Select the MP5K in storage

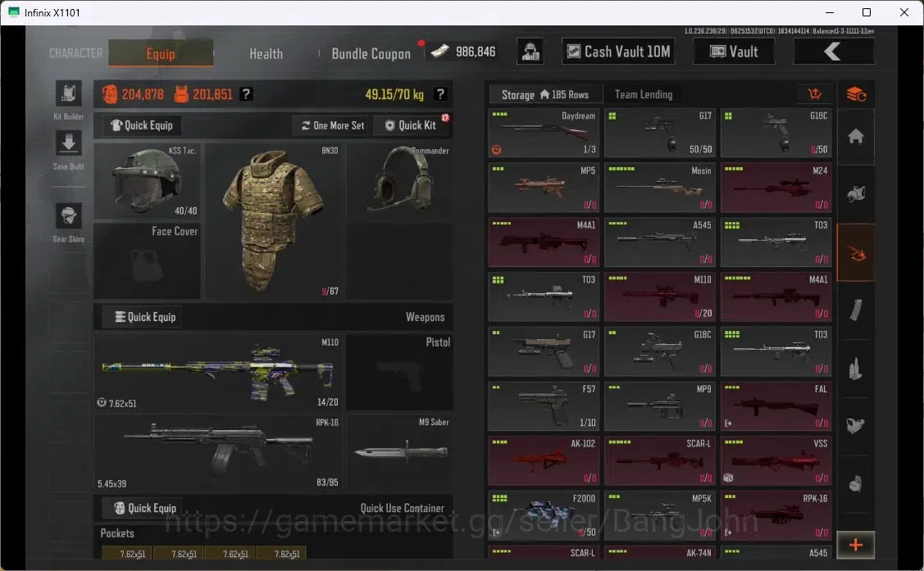(x=659, y=515)
